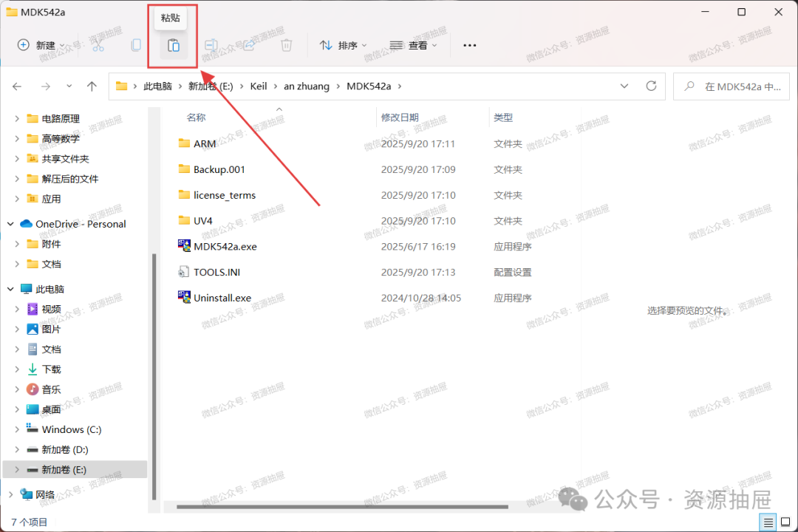
Task: Open the 新建 (New) menu
Action: point(41,45)
